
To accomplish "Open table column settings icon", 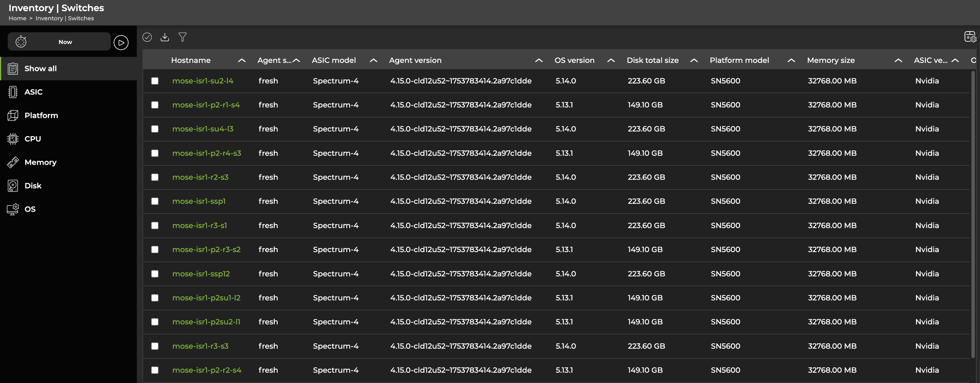I will point(970,37).
